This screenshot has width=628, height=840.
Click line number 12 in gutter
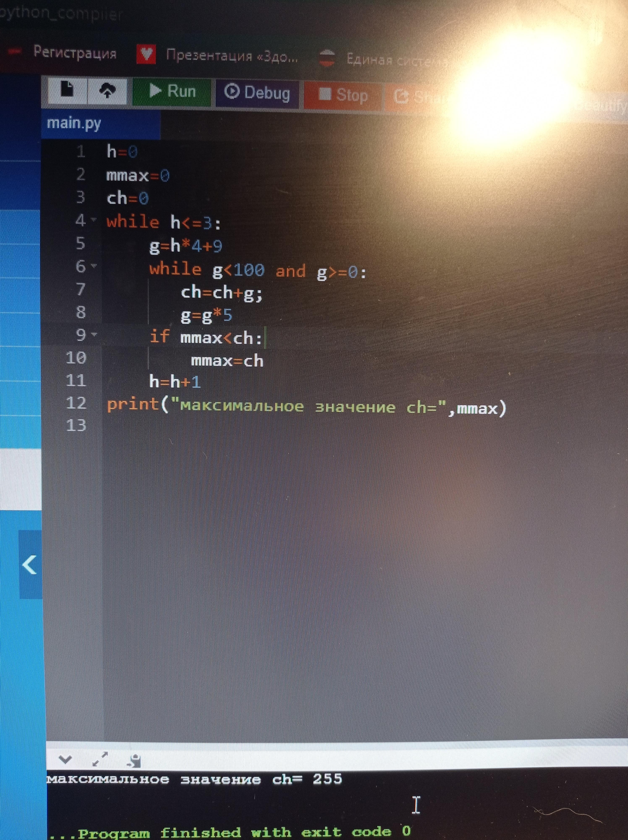click(76, 403)
